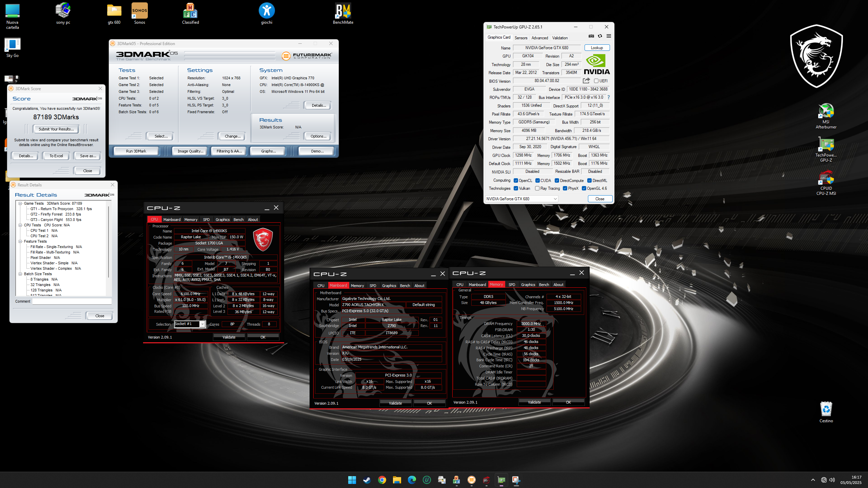The image size is (868, 488).
Task: Open the MSI Afterburner desktop shortcut
Action: point(826,116)
